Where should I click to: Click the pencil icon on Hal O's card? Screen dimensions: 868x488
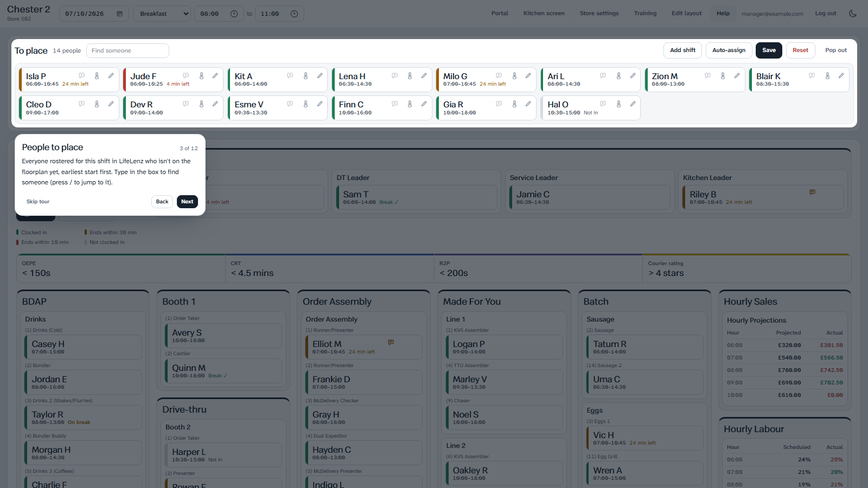tap(633, 104)
